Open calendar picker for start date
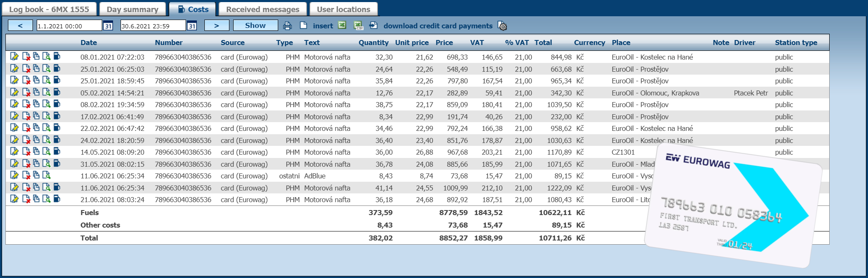The width and height of the screenshot is (868, 278). pyautogui.click(x=108, y=26)
